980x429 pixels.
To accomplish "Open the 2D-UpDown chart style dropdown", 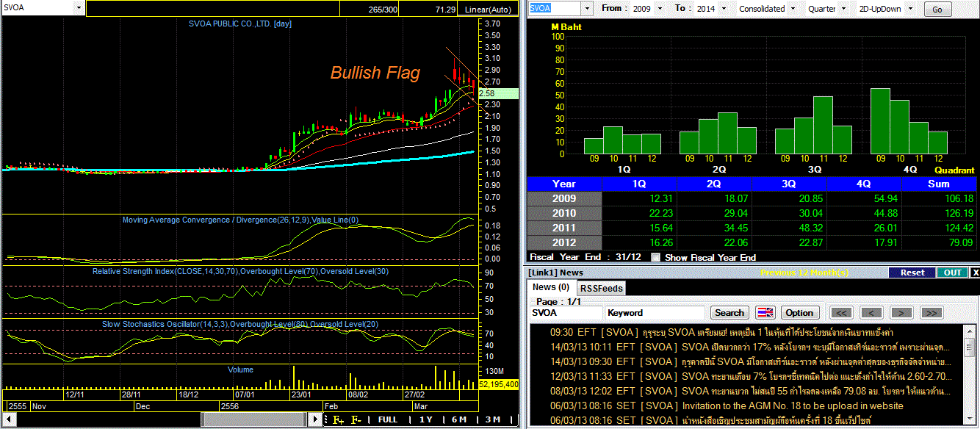I will (x=912, y=9).
